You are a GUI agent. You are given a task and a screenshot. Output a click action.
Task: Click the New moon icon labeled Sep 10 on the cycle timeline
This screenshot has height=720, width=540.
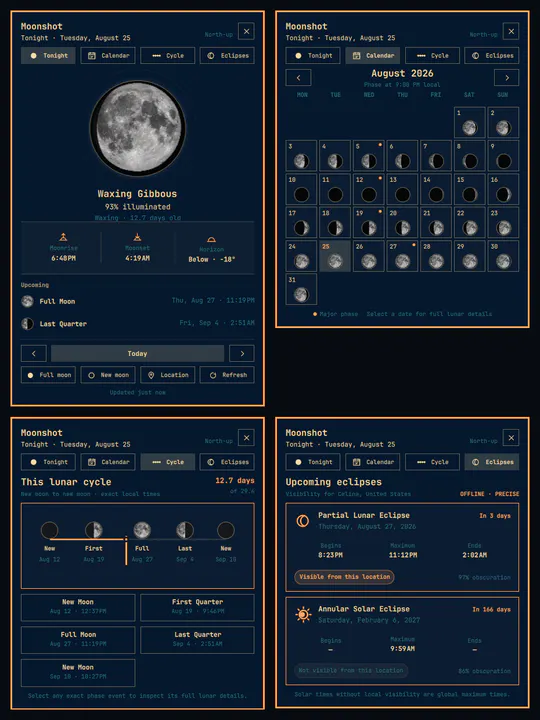click(x=226, y=530)
